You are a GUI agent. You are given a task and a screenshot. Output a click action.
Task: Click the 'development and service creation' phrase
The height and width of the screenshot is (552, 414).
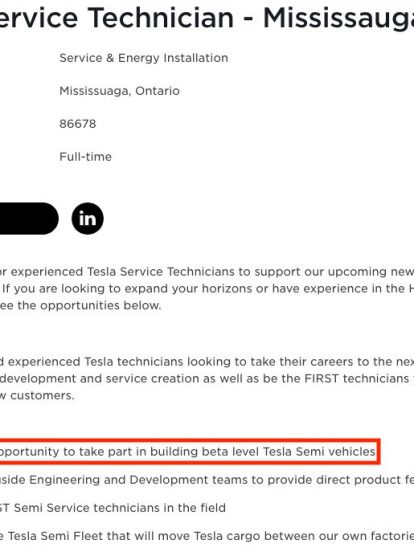108,378
